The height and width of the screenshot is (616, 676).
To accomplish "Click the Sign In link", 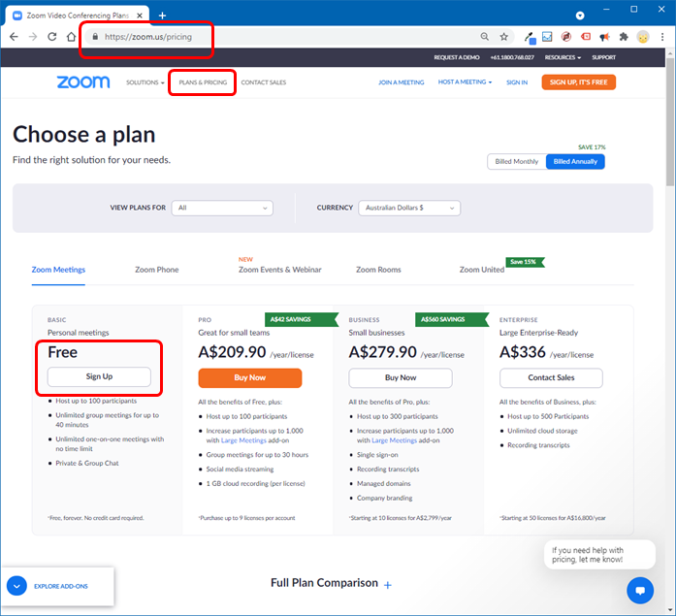I will [x=517, y=82].
